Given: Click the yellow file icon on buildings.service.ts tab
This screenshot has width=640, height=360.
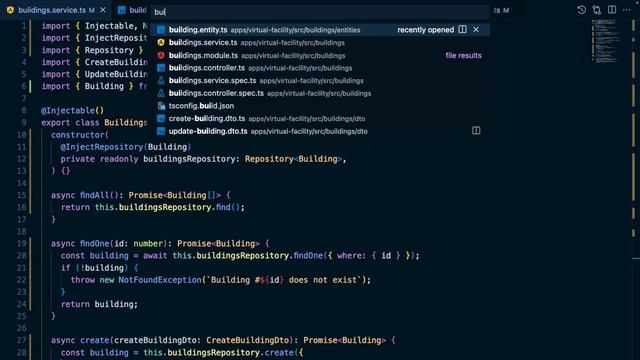Looking at the screenshot, I should tap(10, 10).
